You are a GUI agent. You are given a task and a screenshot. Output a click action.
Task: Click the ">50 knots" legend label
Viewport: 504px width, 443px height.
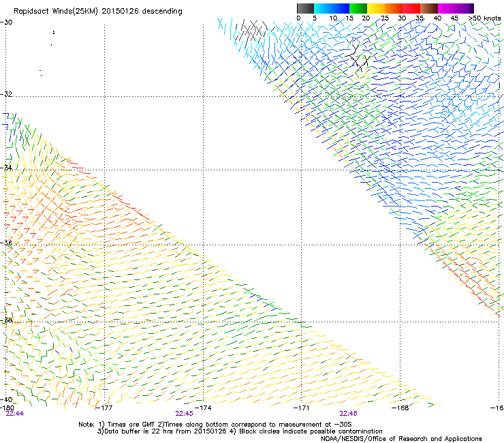(x=484, y=18)
